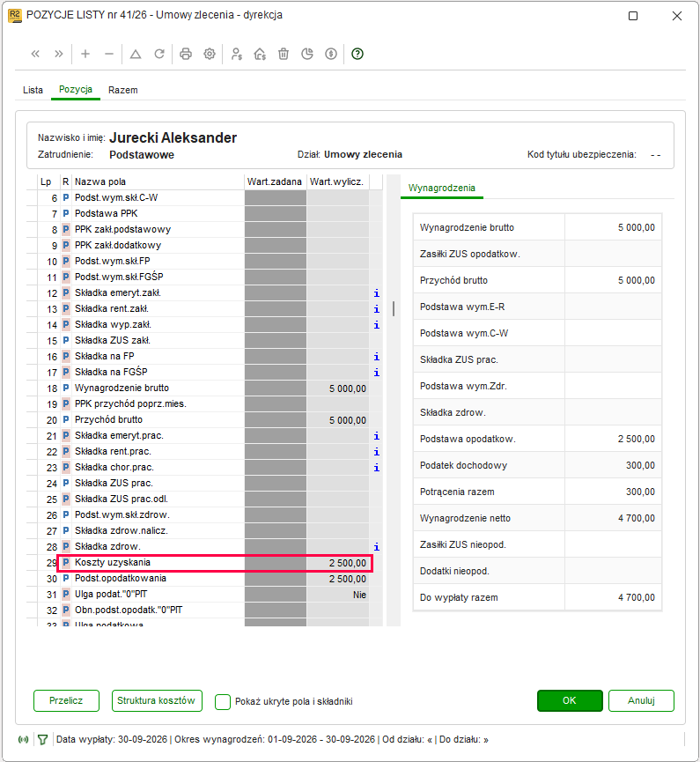Open help question mark icon
The height and width of the screenshot is (762, 700).
[x=357, y=54]
